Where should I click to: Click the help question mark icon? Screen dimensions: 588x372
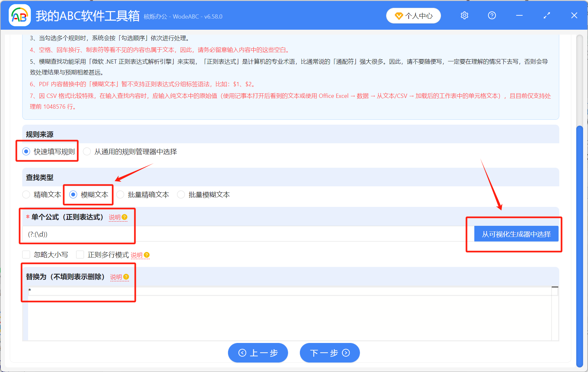492,16
